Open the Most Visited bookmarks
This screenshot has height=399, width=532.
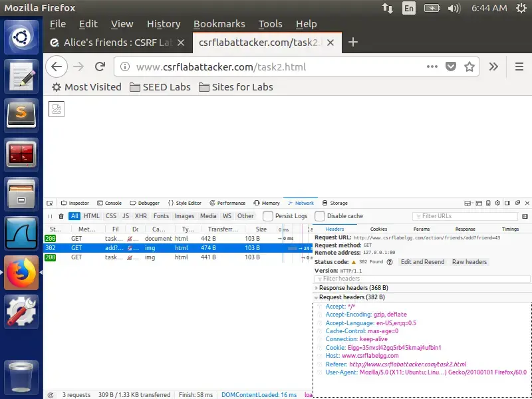click(x=86, y=87)
